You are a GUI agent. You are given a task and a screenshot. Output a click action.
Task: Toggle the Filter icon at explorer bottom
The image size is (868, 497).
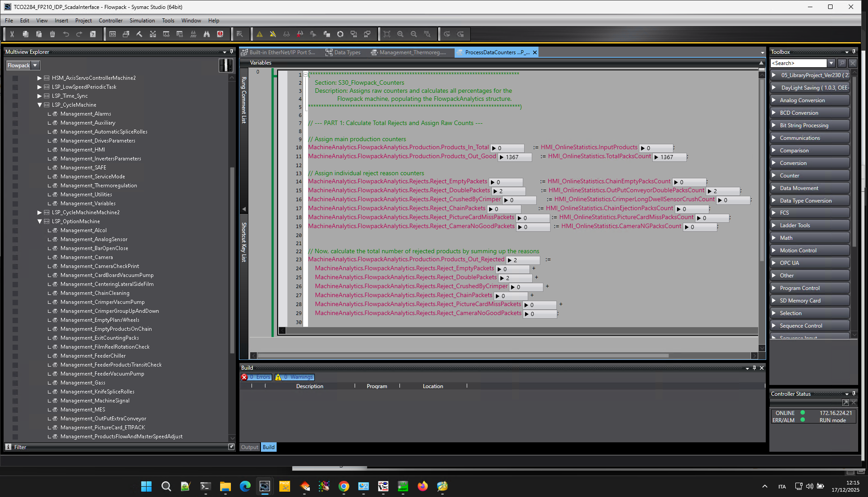point(9,447)
